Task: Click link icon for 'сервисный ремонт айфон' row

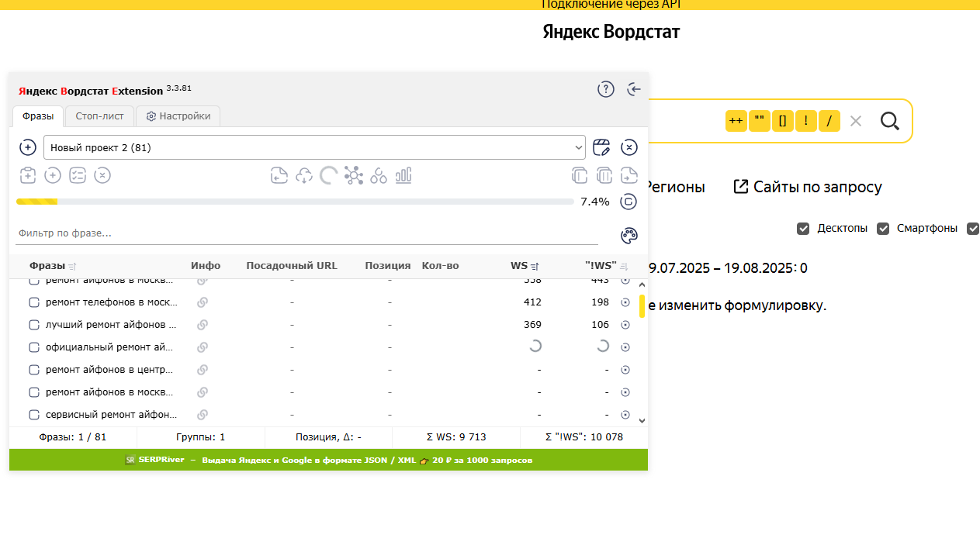Action: (203, 415)
